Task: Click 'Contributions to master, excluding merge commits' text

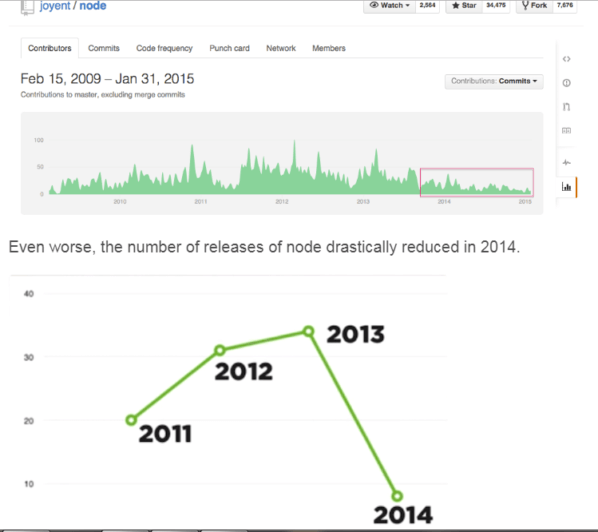Action: click(x=103, y=95)
